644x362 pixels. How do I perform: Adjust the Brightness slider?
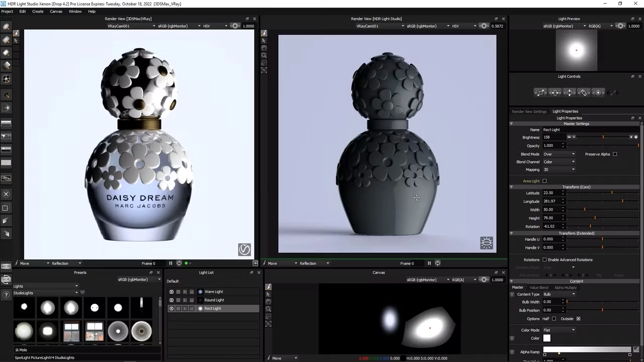coord(603,137)
